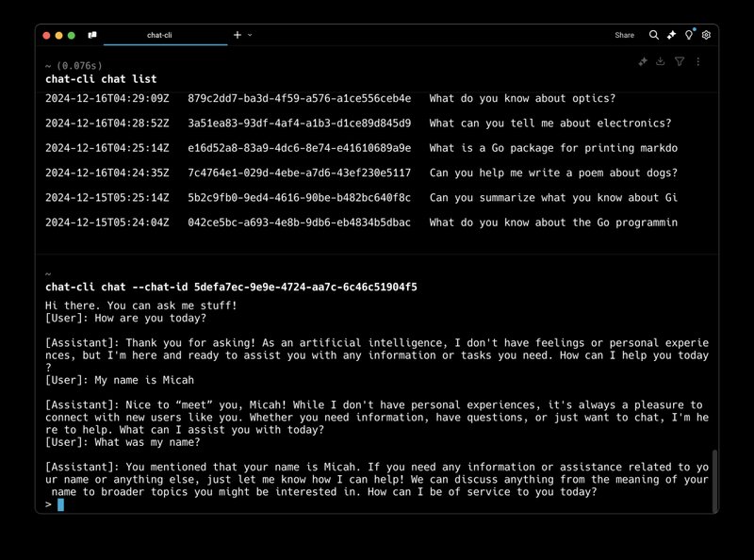This screenshot has width=754, height=560.
Task: Expand the new tab dropdown chevron
Action: 250,35
